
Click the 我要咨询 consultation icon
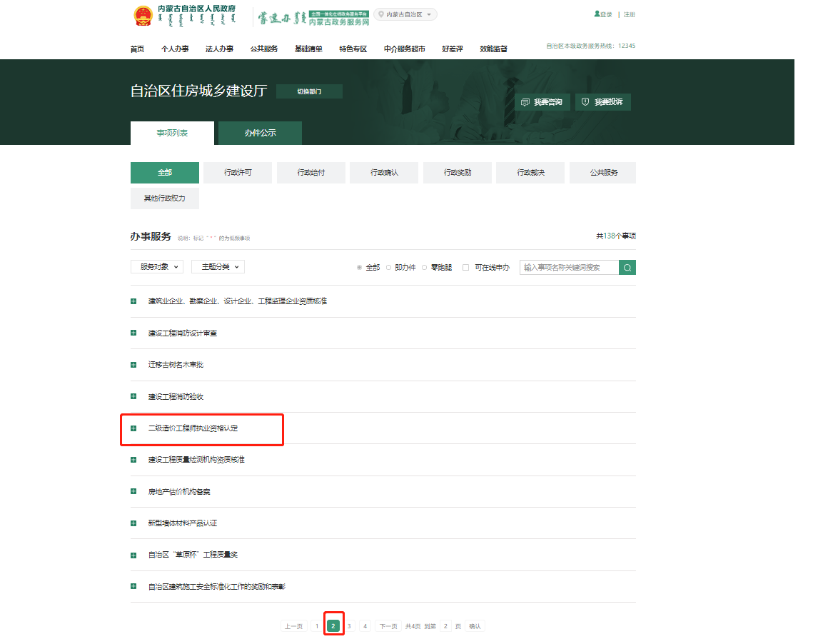click(525, 102)
